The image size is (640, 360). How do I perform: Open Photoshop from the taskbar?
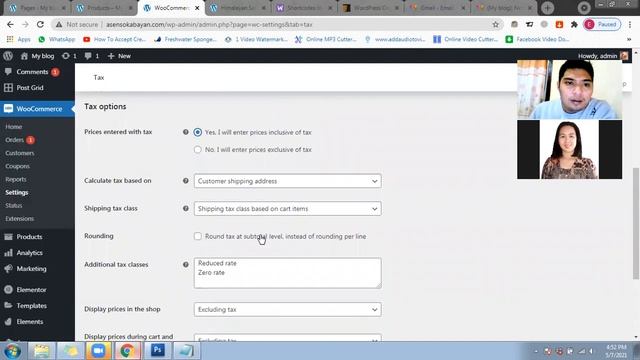point(157,351)
